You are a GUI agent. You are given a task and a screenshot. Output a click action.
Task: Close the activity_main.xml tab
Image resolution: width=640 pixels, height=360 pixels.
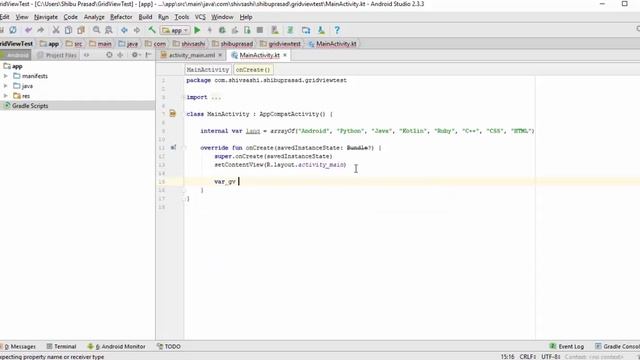click(220, 55)
